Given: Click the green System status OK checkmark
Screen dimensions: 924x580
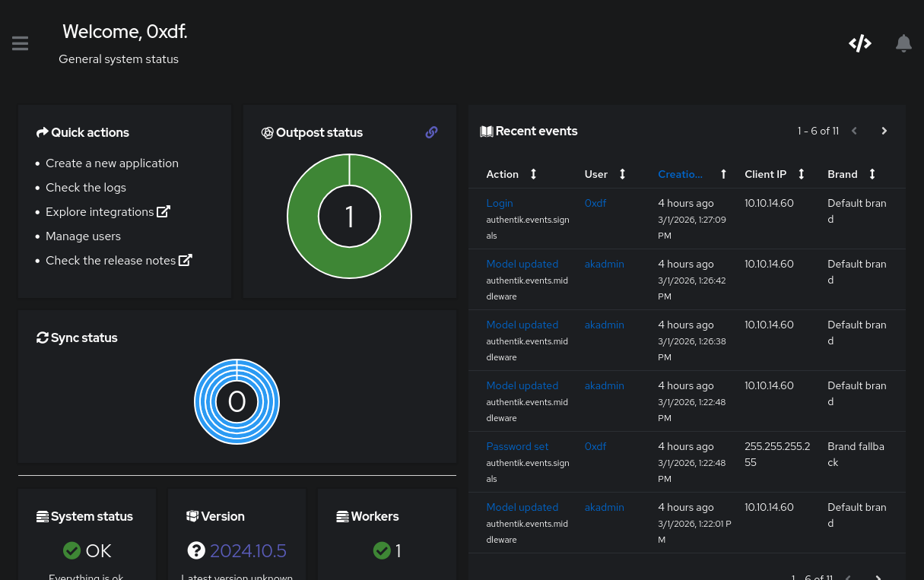Looking at the screenshot, I should pos(72,550).
